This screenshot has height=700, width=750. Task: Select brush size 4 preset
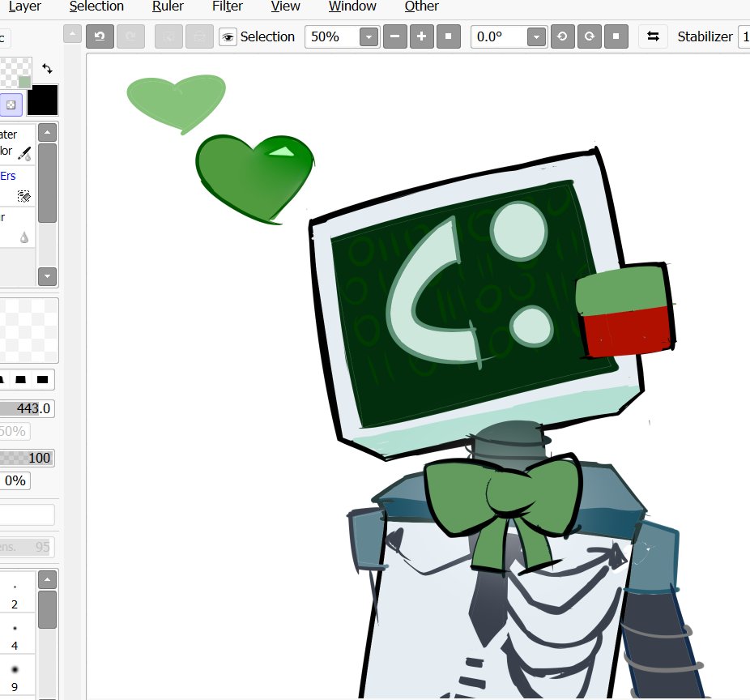(x=17, y=634)
